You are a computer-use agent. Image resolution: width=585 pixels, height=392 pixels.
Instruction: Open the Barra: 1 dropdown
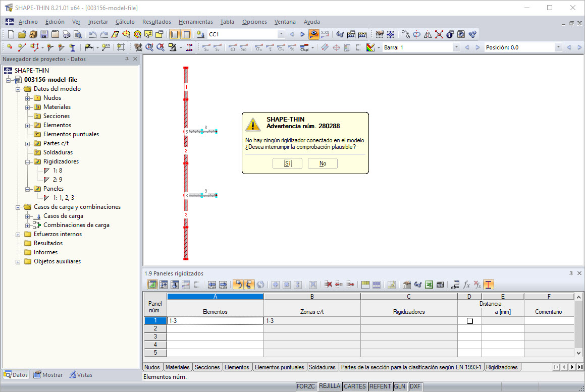pos(456,47)
